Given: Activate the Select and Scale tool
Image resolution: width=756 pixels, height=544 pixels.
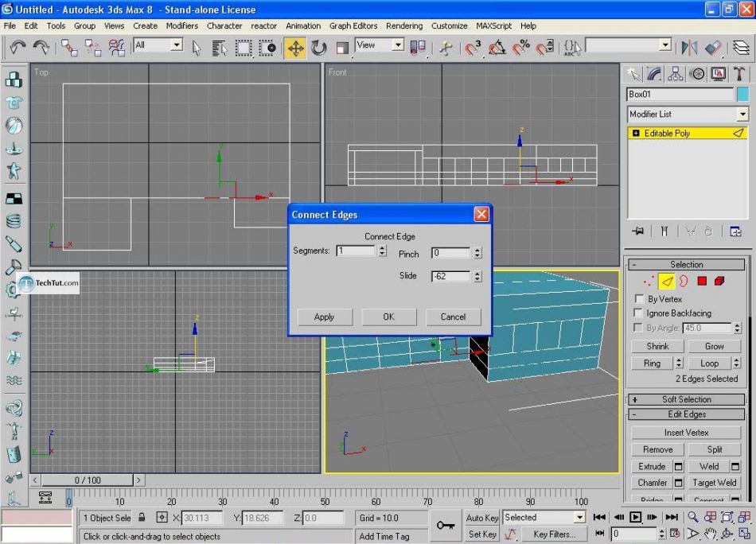Looking at the screenshot, I should [x=342, y=48].
